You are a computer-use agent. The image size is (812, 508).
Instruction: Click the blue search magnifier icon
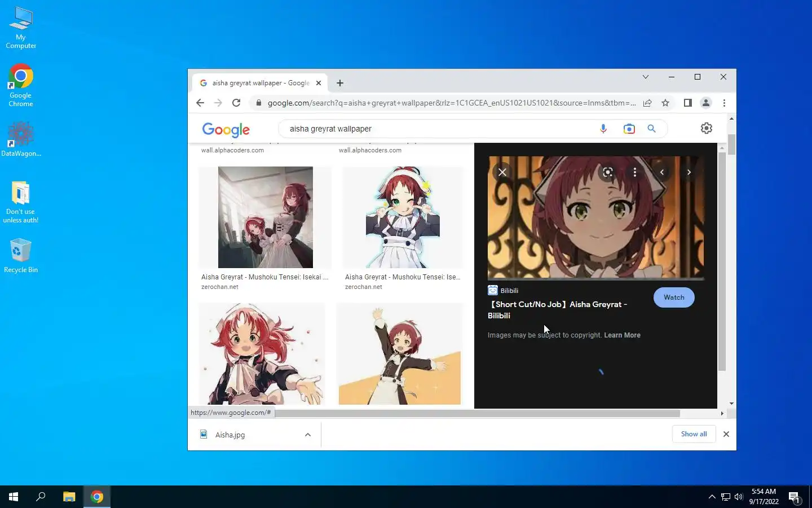click(651, 129)
